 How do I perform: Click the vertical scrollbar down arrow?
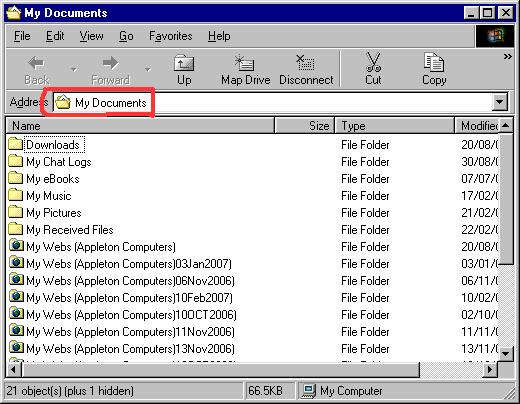coord(506,353)
